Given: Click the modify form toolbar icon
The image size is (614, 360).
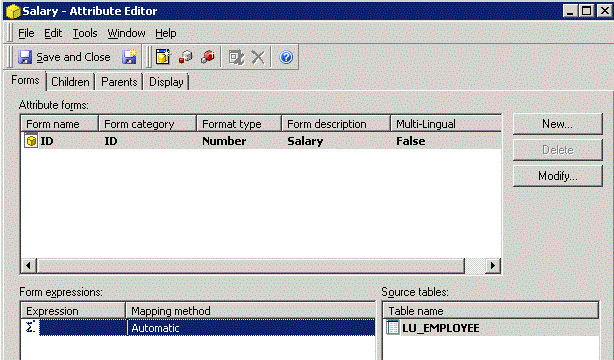Looking at the screenshot, I should pyautogui.click(x=236, y=58).
